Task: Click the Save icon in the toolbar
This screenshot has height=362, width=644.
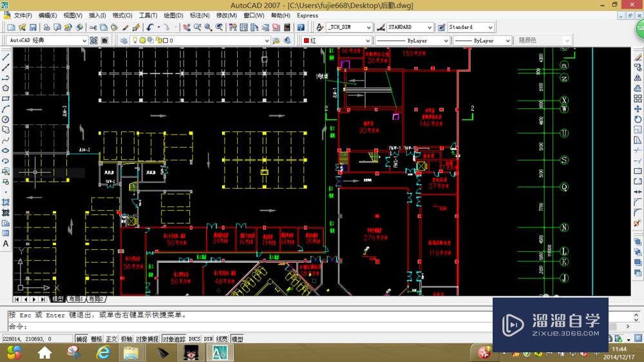Action: pos(32,27)
